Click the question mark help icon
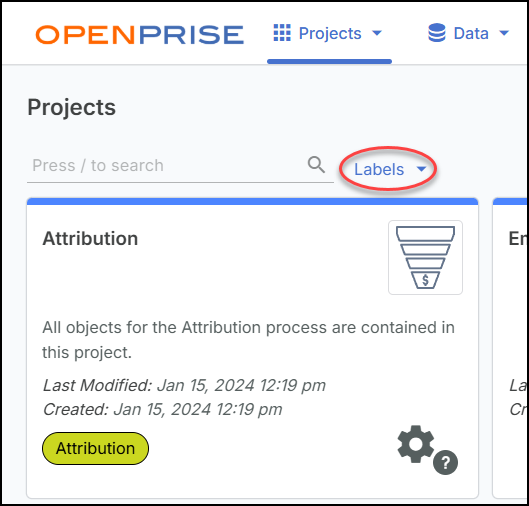This screenshot has width=529, height=506. [x=445, y=462]
